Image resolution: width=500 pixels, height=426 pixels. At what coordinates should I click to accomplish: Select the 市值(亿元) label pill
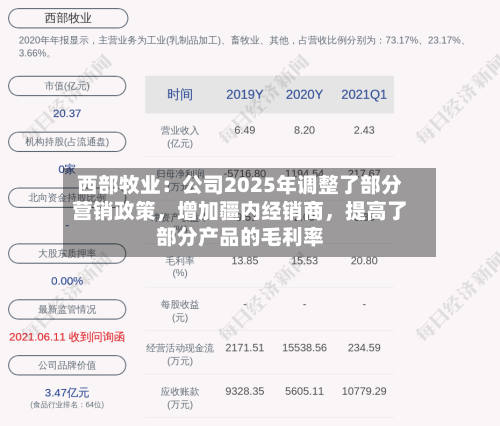pyautogui.click(x=67, y=86)
